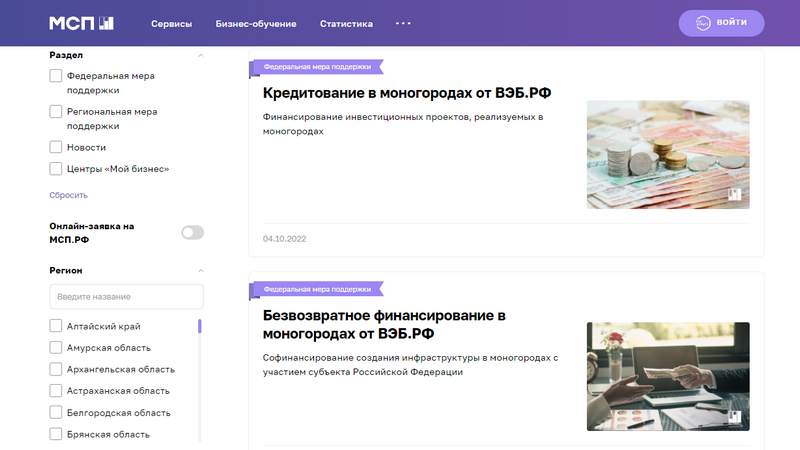Click Федеральная мера поддержки tag on Кредитование card
Image resolution: width=800 pixels, height=450 pixels.
tap(317, 67)
